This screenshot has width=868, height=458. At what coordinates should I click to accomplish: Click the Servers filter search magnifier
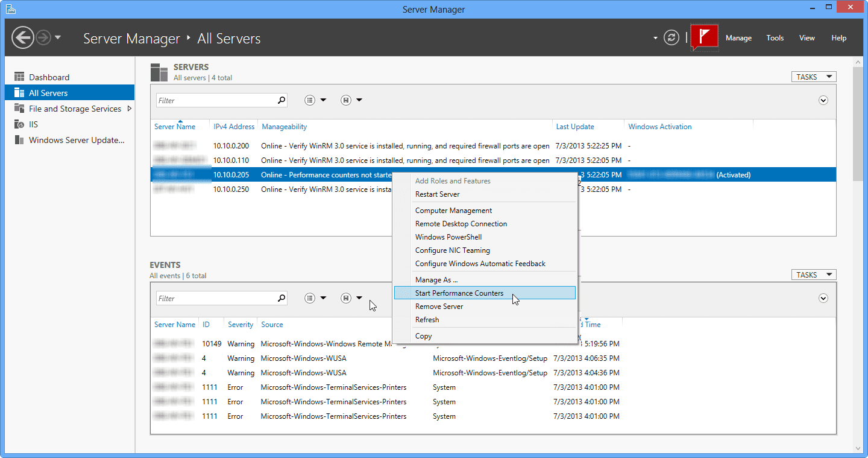click(281, 100)
